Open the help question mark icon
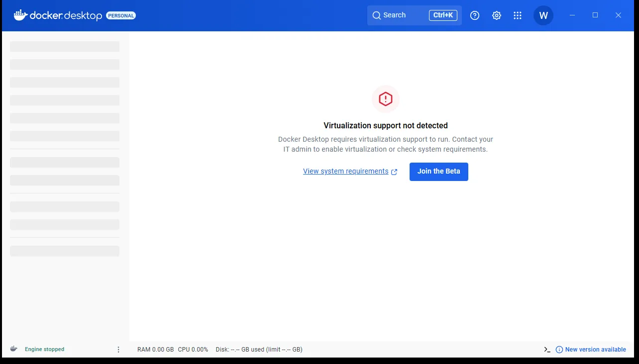Image resolution: width=639 pixels, height=364 pixels. pyautogui.click(x=475, y=15)
